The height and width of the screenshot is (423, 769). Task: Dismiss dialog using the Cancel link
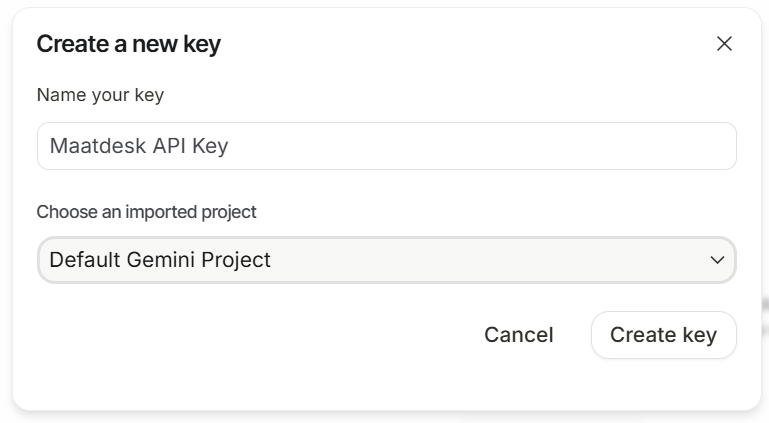[x=518, y=335]
